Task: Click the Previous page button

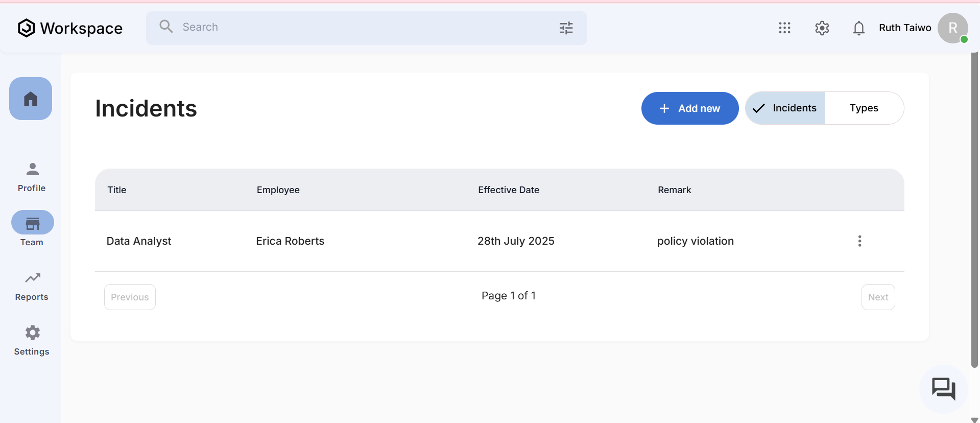Action: click(x=130, y=297)
